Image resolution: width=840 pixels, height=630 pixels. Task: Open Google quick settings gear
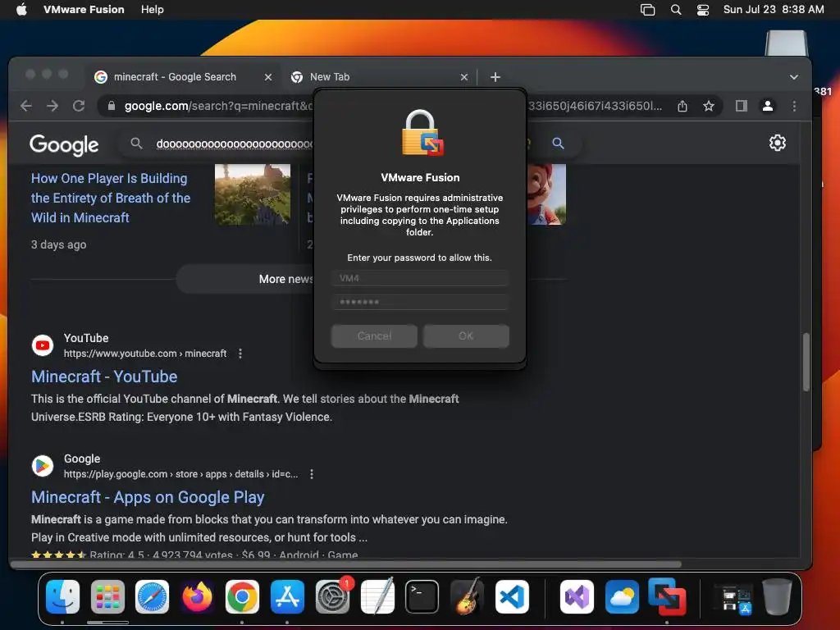click(778, 143)
